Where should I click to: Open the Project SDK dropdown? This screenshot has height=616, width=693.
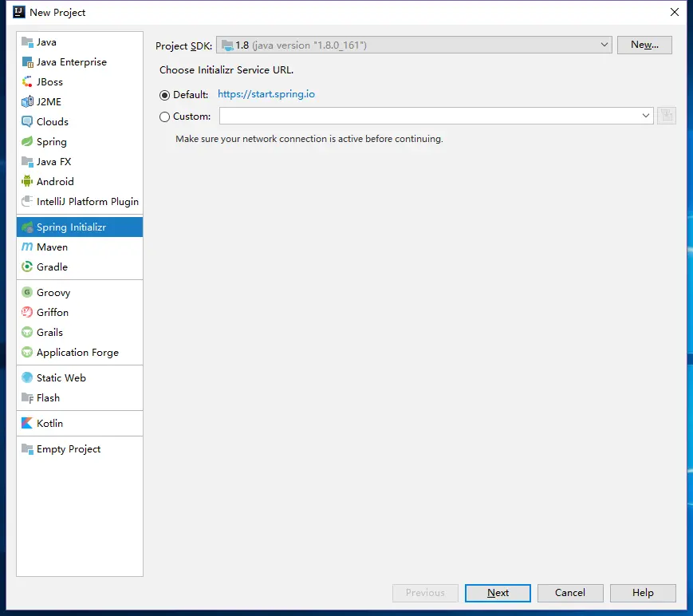(x=414, y=45)
